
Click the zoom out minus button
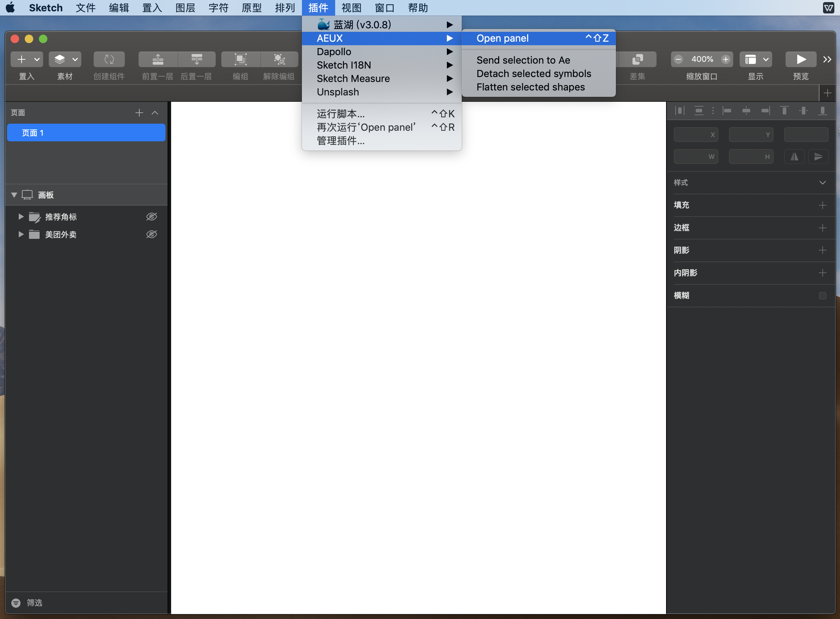click(x=678, y=59)
